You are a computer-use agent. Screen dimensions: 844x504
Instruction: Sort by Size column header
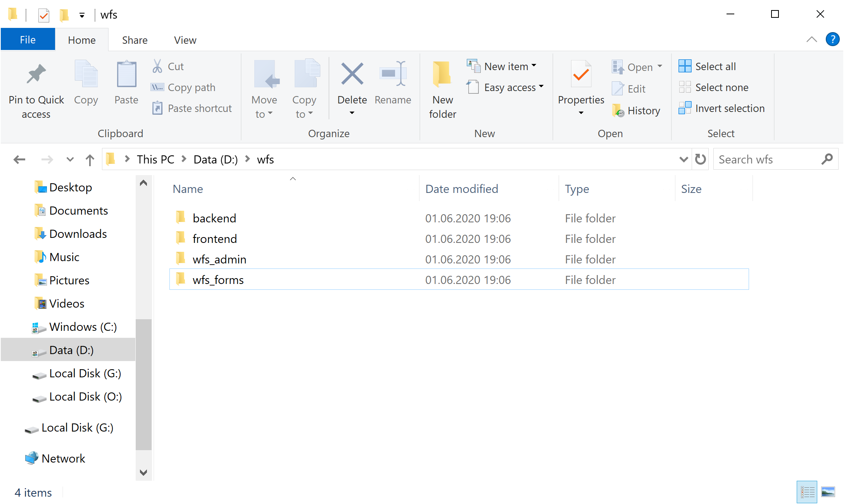(713, 189)
